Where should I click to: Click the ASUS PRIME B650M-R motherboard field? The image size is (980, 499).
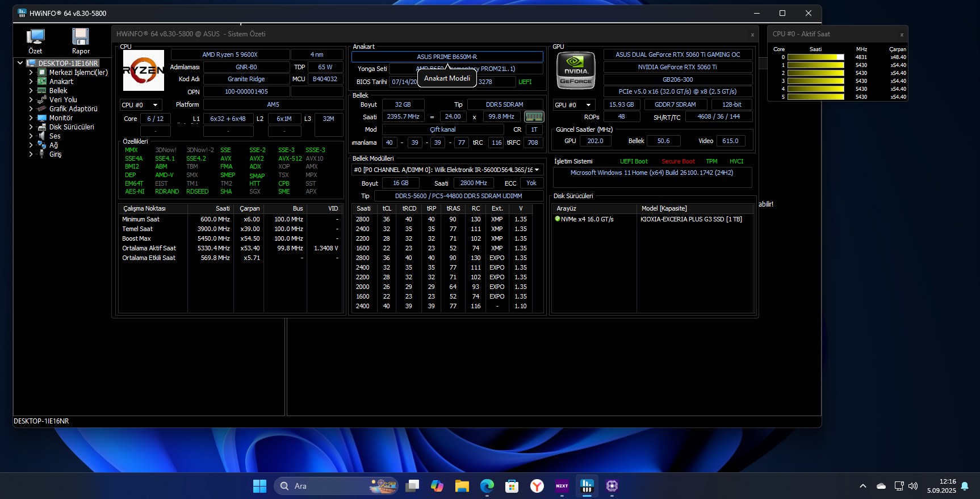[447, 57]
